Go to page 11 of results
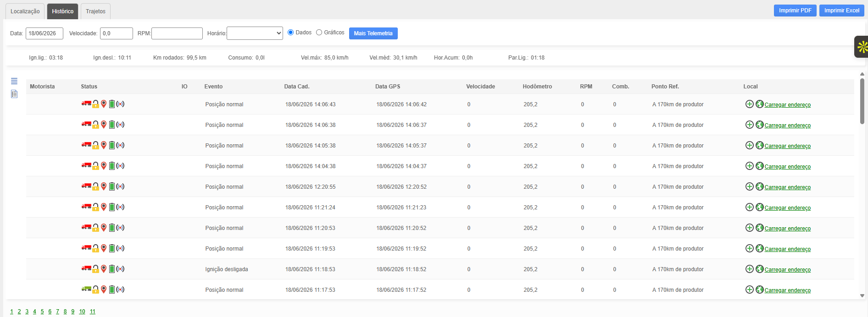The image size is (868, 317). [x=92, y=312]
